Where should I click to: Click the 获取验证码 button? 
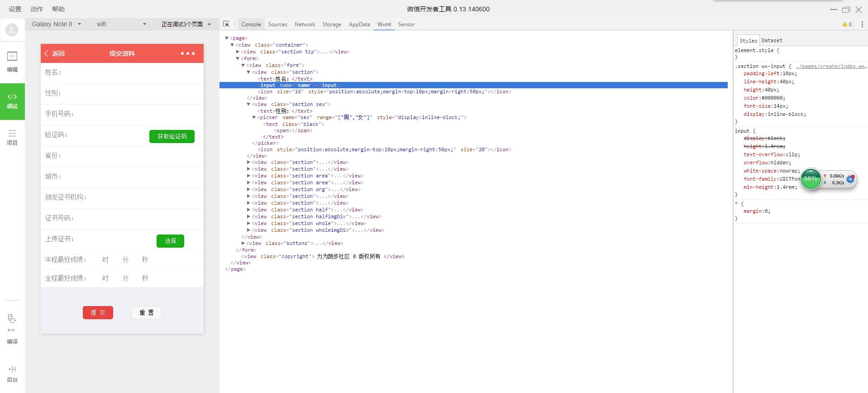pyautogui.click(x=172, y=136)
